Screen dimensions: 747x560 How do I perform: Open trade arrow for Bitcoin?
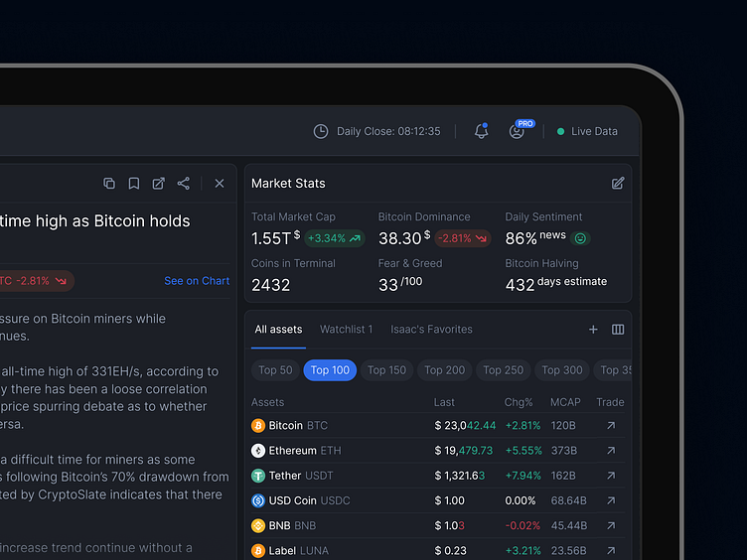[x=611, y=425]
